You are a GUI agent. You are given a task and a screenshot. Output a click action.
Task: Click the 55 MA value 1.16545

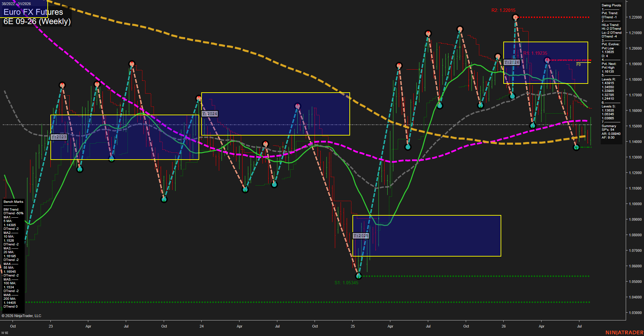[10, 272]
